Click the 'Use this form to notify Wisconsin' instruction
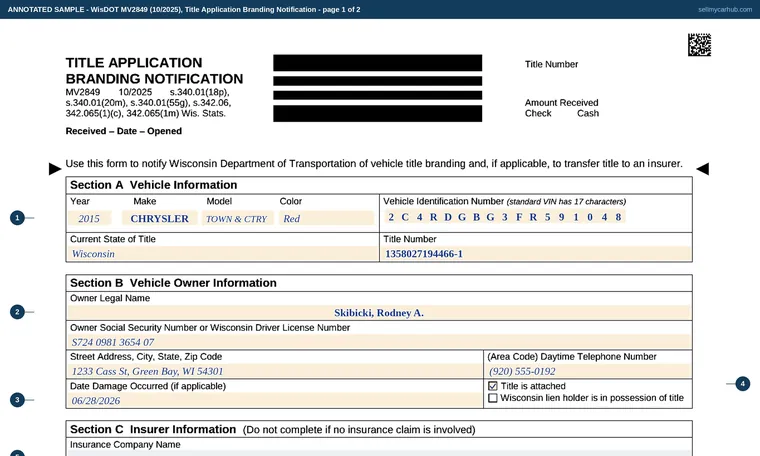 (374, 164)
